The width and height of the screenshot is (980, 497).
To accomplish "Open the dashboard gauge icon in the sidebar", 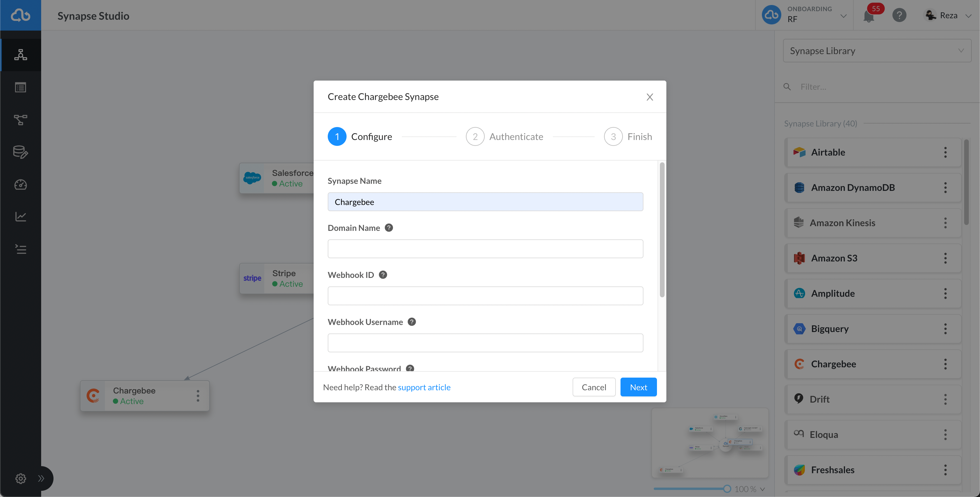I will coord(21,185).
